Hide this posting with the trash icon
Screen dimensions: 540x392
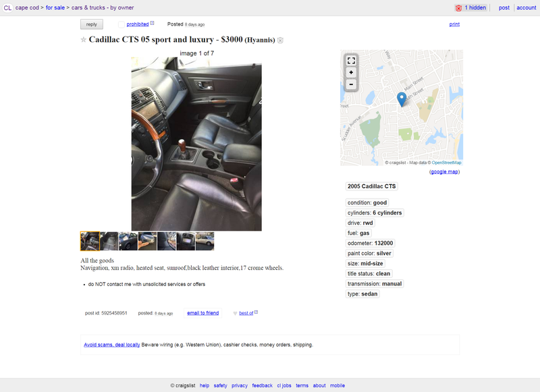[x=280, y=40]
